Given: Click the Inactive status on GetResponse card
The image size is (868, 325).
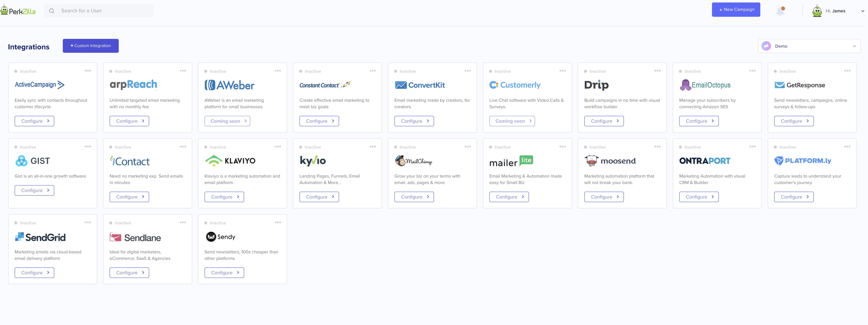Looking at the screenshot, I should 785,72.
